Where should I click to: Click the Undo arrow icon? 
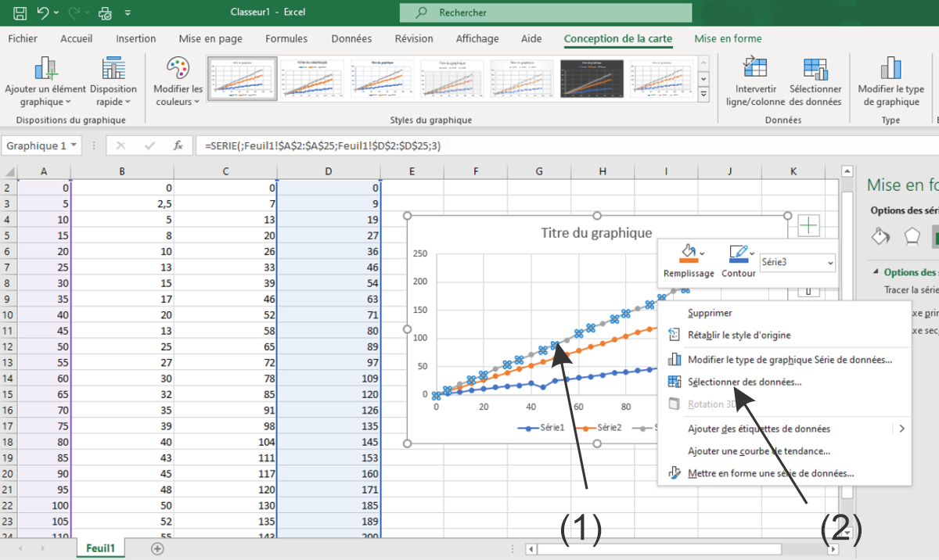(x=42, y=13)
